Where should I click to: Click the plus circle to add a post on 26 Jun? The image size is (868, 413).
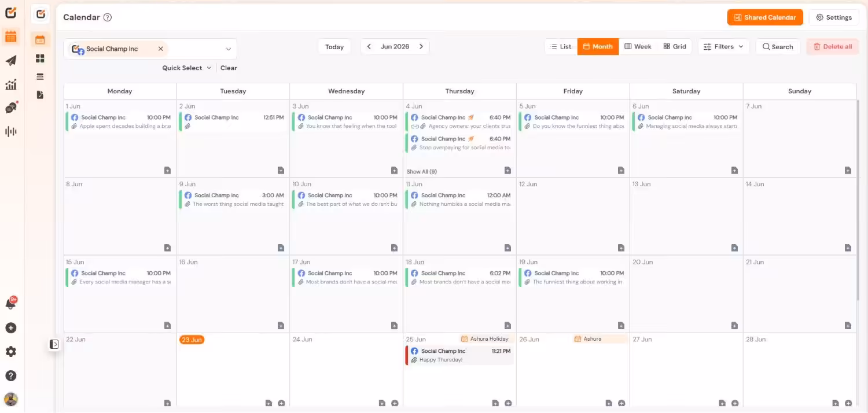tap(621, 403)
